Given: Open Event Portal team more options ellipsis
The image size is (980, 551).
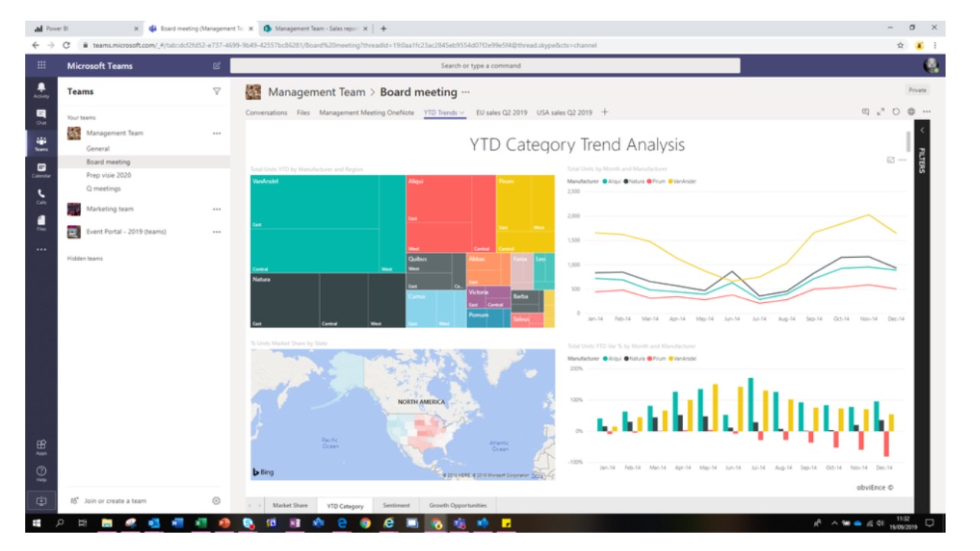Looking at the screenshot, I should coord(217,232).
